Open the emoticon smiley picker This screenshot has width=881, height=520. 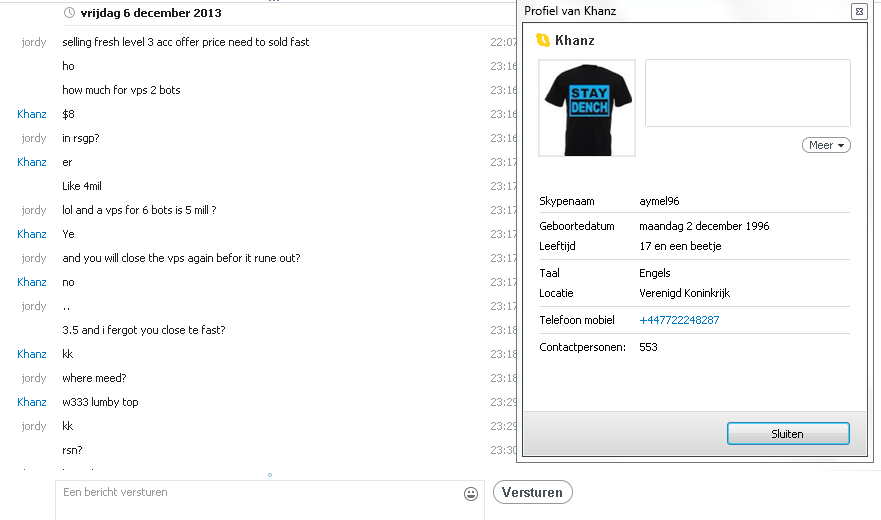[x=471, y=493]
